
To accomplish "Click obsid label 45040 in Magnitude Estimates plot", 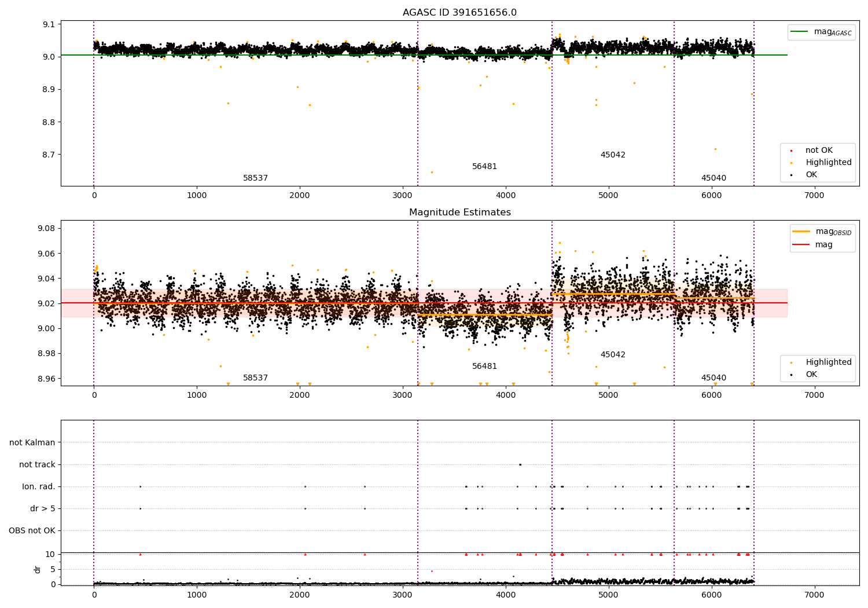I will pos(713,378).
